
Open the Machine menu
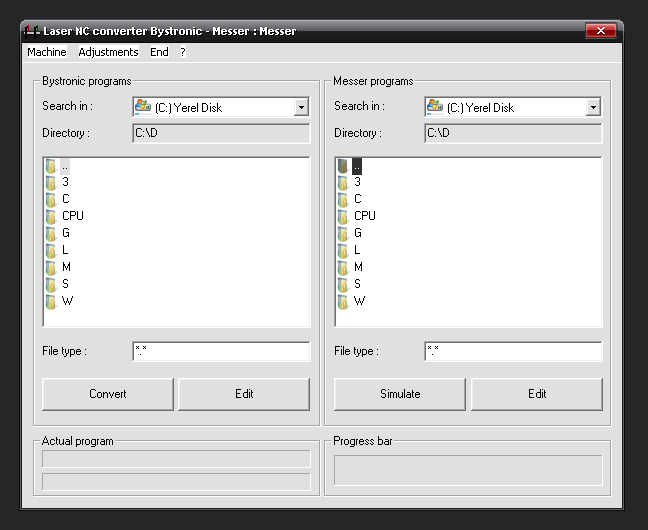pyautogui.click(x=47, y=52)
